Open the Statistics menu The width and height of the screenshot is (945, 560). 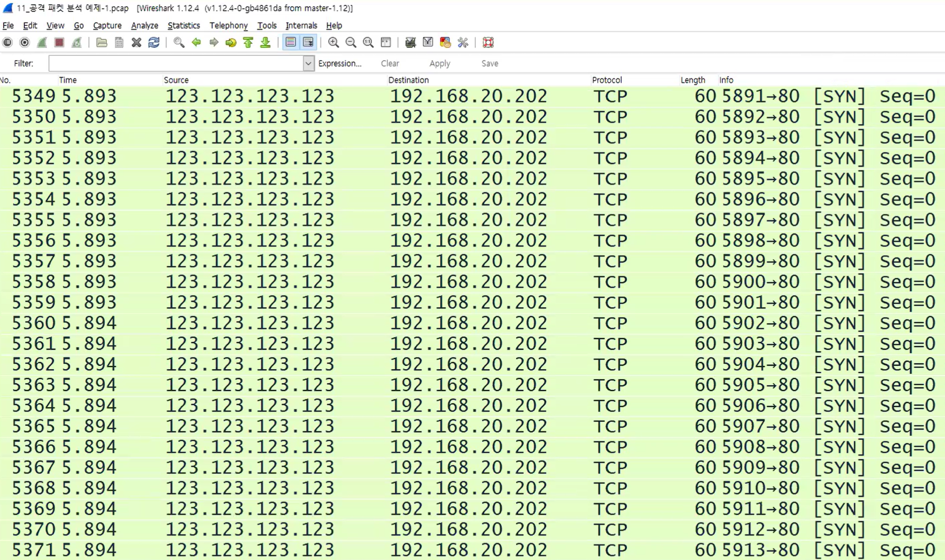tap(183, 25)
